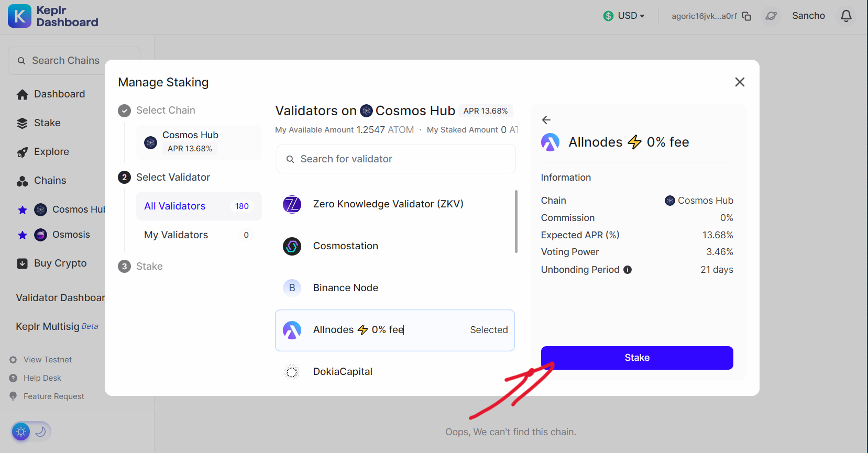
Task: Choose the Binance Node validator
Action: (x=395, y=288)
